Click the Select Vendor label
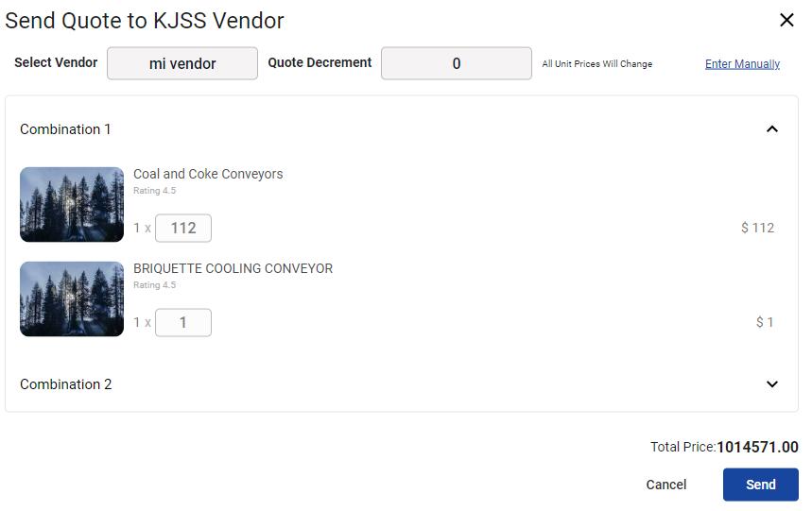Viewport: 812px width, 511px height. coord(56,63)
